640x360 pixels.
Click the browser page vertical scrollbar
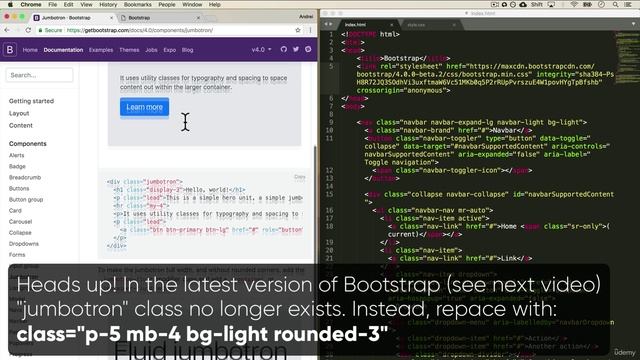pyautogui.click(x=315, y=204)
